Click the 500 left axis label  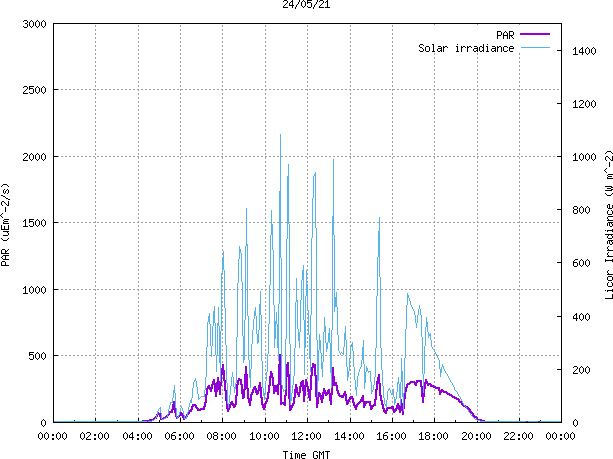coord(38,356)
